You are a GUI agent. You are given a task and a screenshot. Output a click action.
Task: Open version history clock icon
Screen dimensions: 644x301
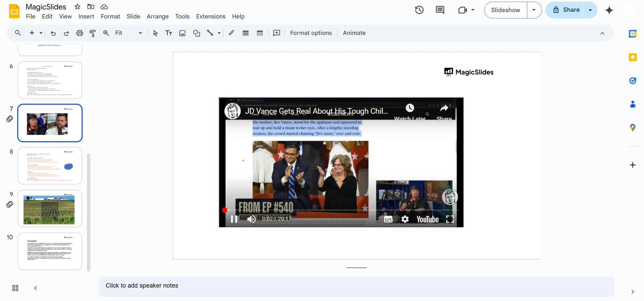419,10
